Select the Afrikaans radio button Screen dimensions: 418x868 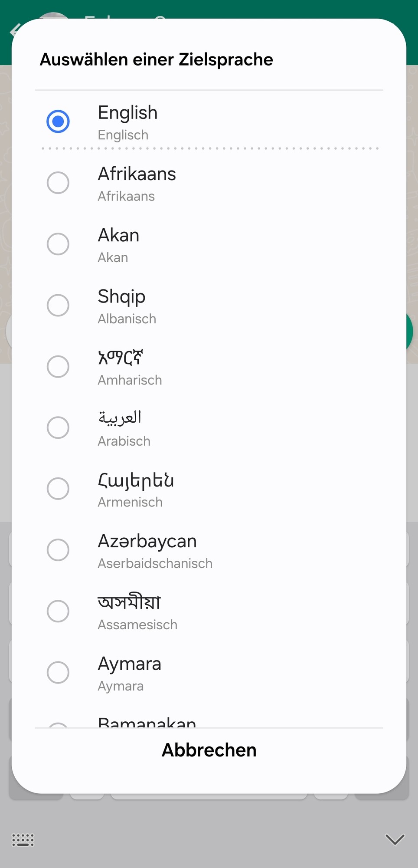coord(58,183)
